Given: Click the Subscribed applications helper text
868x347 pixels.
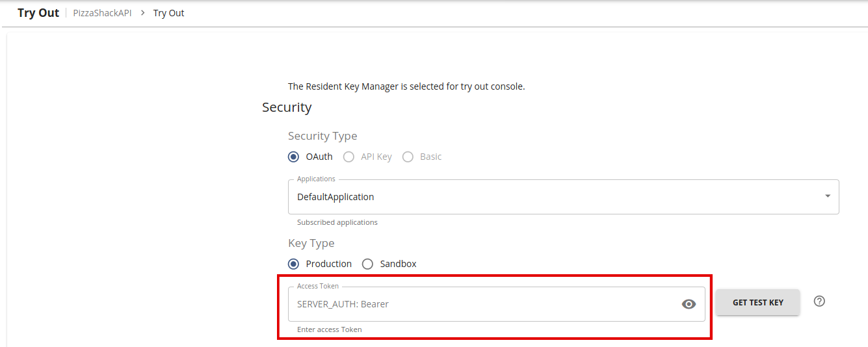Looking at the screenshot, I should click(x=337, y=222).
